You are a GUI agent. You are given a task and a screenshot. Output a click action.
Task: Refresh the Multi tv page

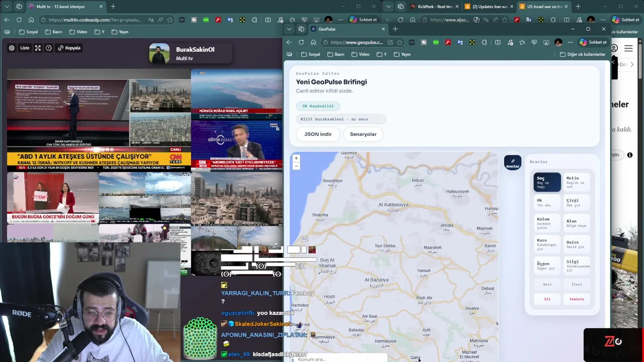(19, 20)
